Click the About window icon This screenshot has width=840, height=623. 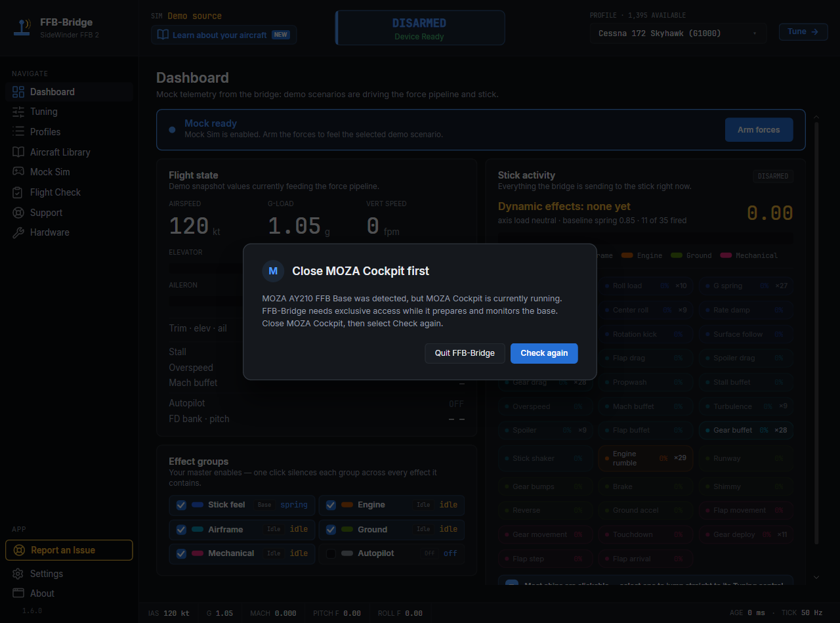pyautogui.click(x=18, y=593)
